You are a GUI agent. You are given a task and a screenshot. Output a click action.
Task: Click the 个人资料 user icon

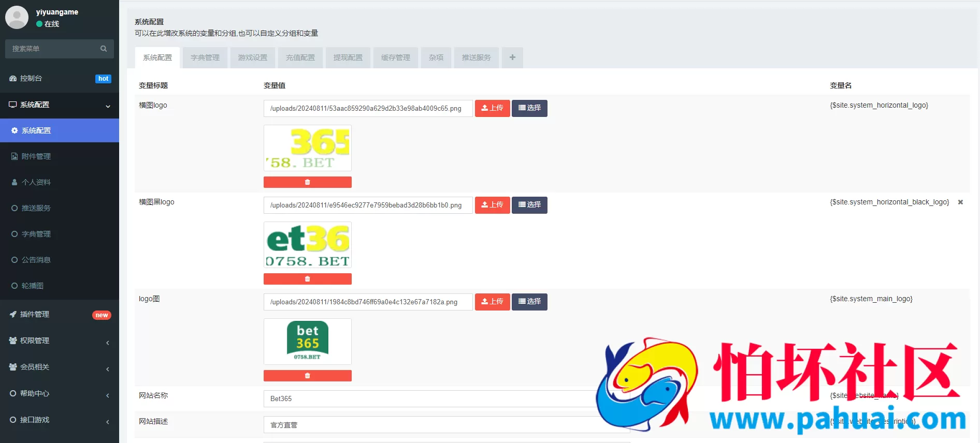pyautogui.click(x=15, y=182)
